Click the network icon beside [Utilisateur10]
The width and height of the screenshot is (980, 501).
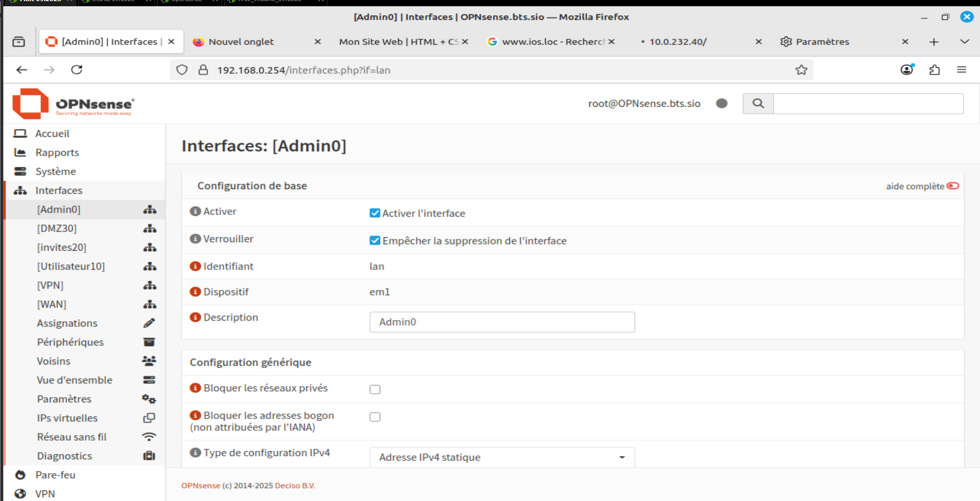150,266
